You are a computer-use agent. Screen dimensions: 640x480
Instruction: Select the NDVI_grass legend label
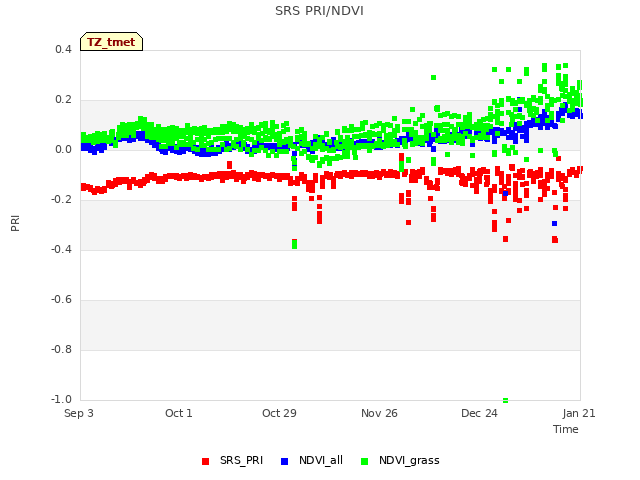point(409,460)
